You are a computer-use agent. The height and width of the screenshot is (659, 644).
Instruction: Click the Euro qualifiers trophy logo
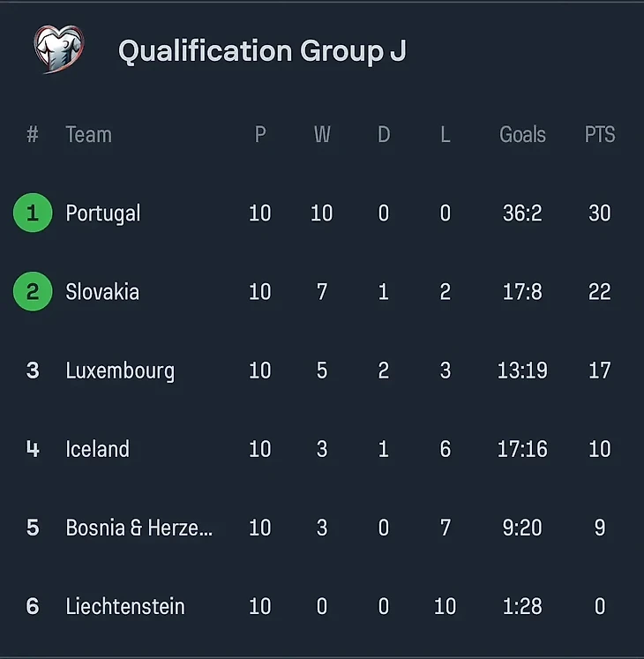pos(58,49)
